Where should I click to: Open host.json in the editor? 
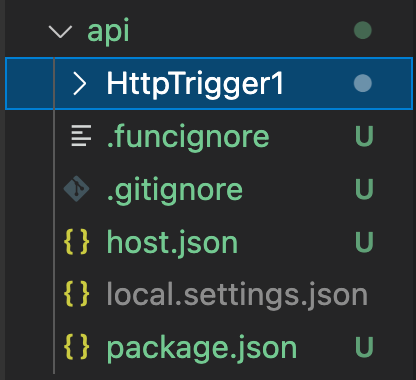coord(172,243)
